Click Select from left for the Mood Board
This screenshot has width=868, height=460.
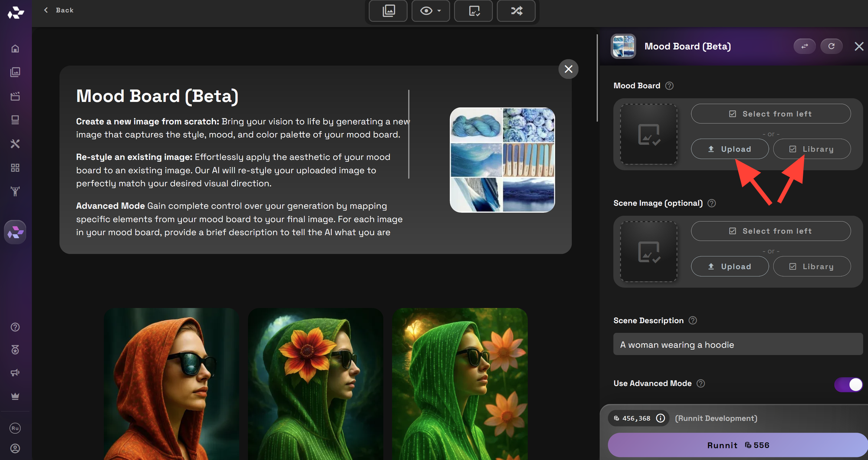[x=771, y=113]
